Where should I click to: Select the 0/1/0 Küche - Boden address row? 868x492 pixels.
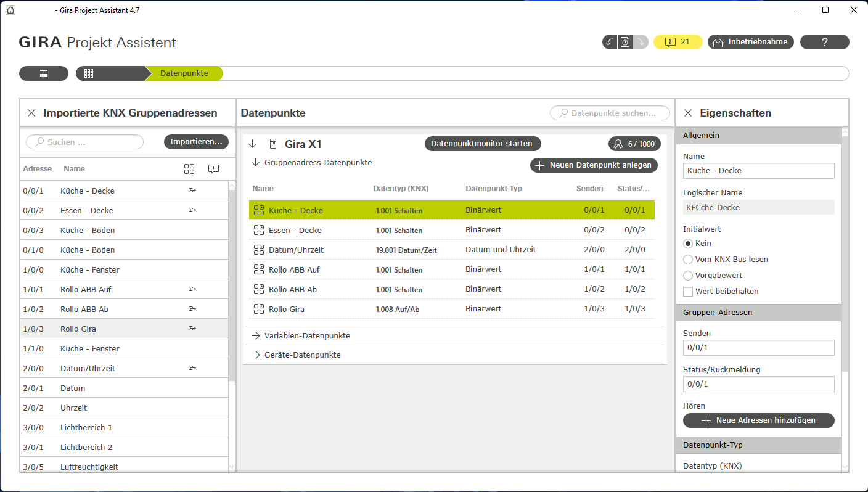[124, 250]
